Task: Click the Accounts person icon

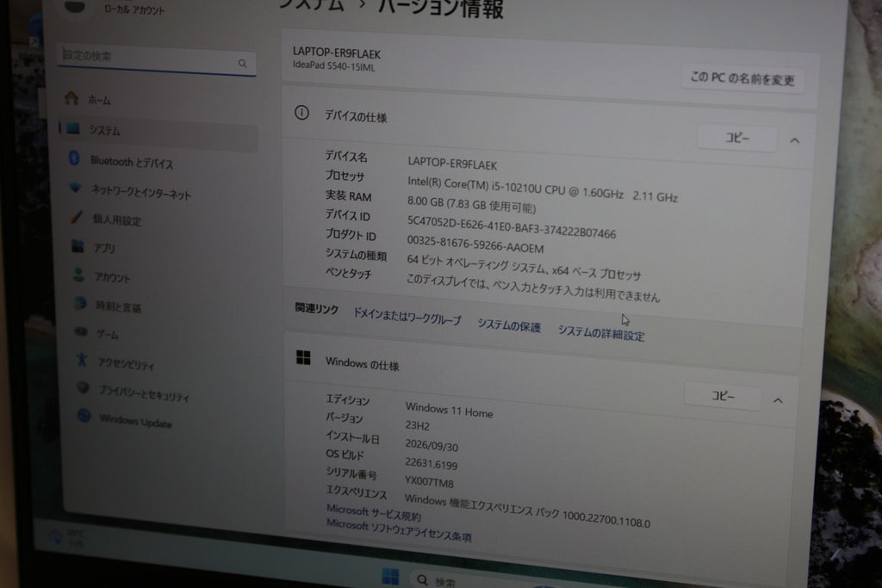Action: pos(78,275)
